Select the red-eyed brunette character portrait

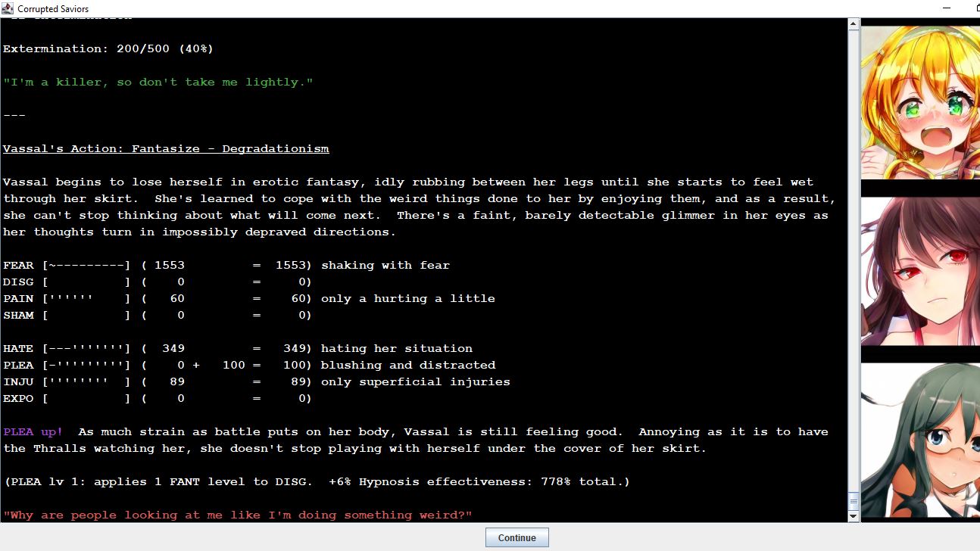[920, 270]
